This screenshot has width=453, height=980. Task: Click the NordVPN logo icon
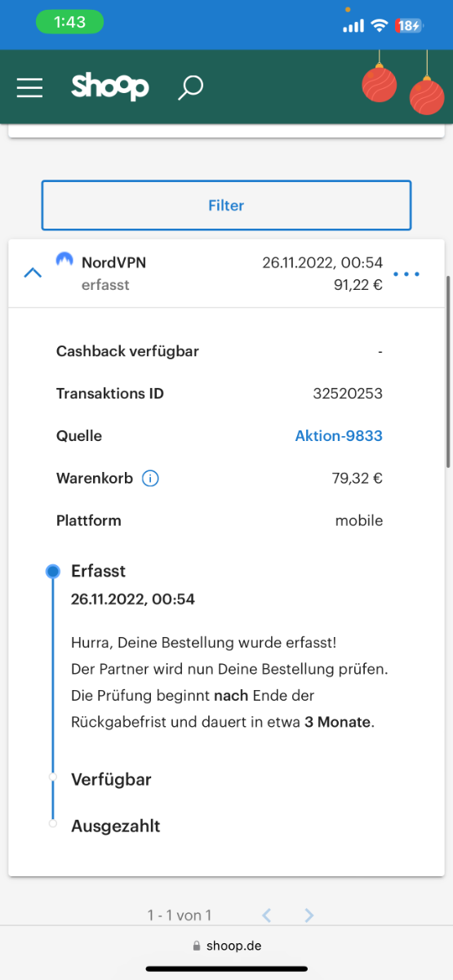(64, 261)
